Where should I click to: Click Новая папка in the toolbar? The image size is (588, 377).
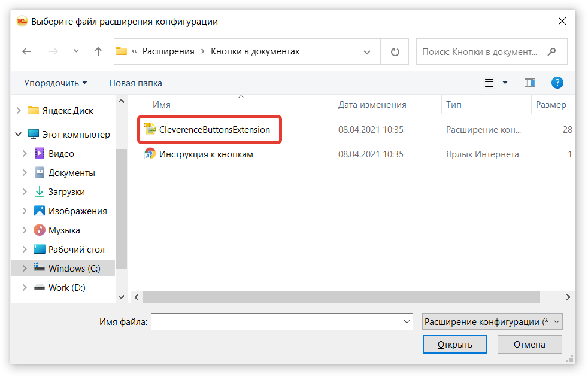click(135, 83)
